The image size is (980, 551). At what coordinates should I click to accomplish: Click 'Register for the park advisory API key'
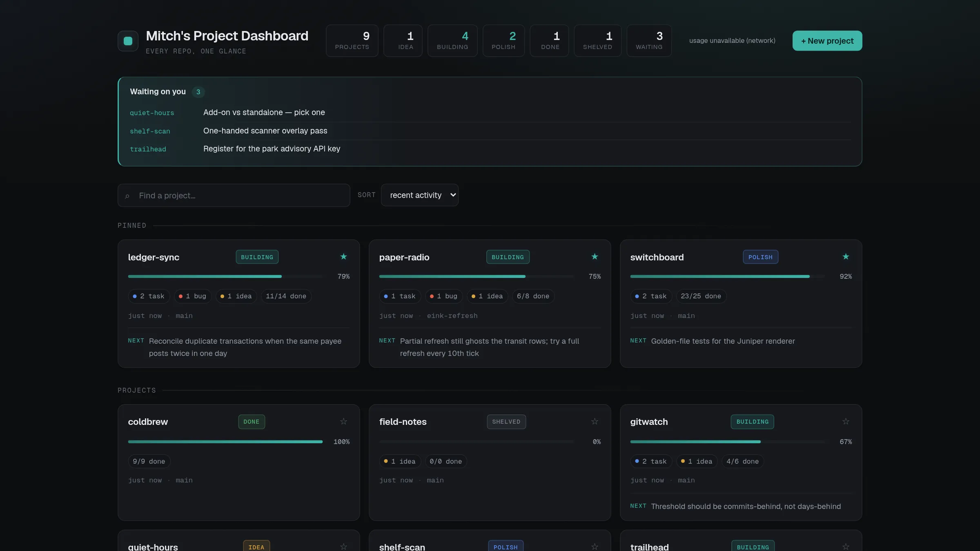(272, 149)
